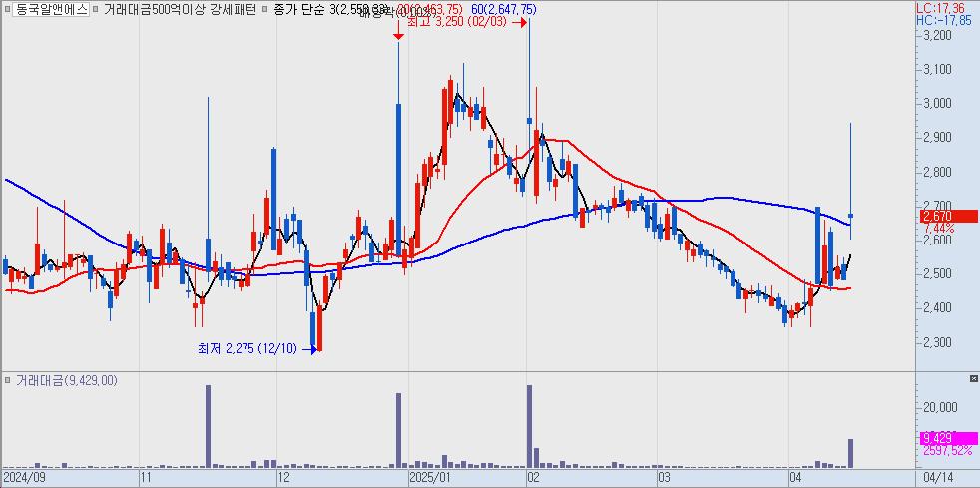Click the 02 month label on date axis
The height and width of the screenshot is (488, 980).
[533, 479]
